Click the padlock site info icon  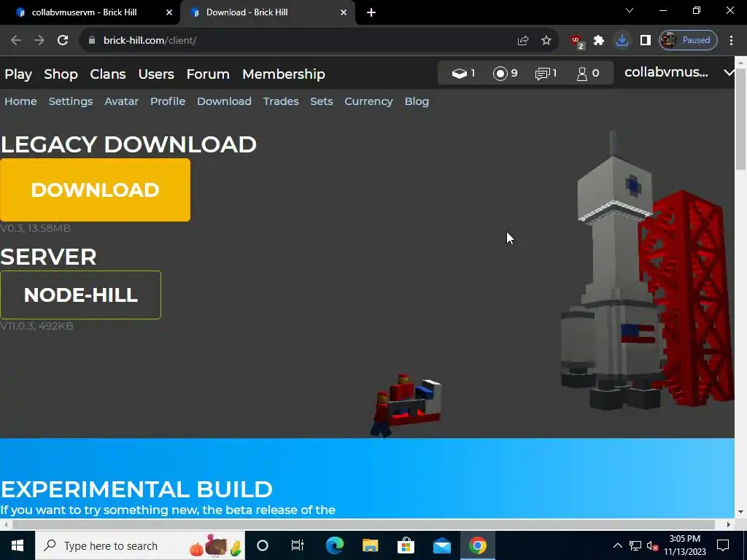(92, 41)
